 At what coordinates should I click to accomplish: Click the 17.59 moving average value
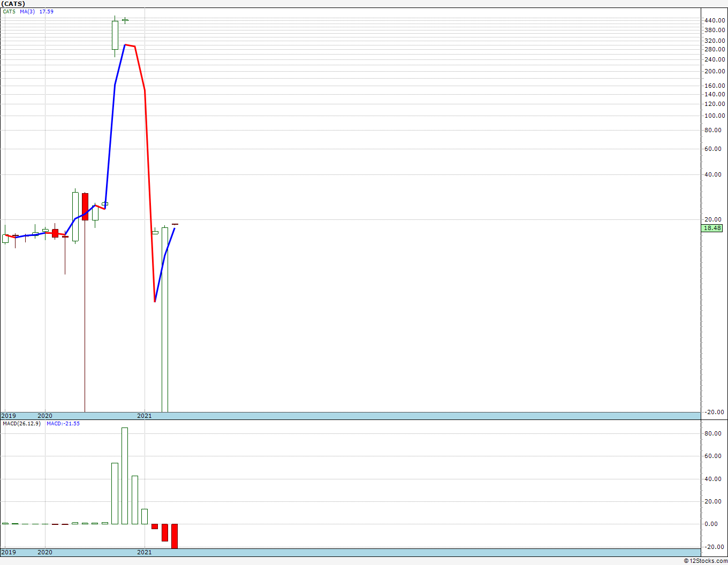click(x=46, y=11)
